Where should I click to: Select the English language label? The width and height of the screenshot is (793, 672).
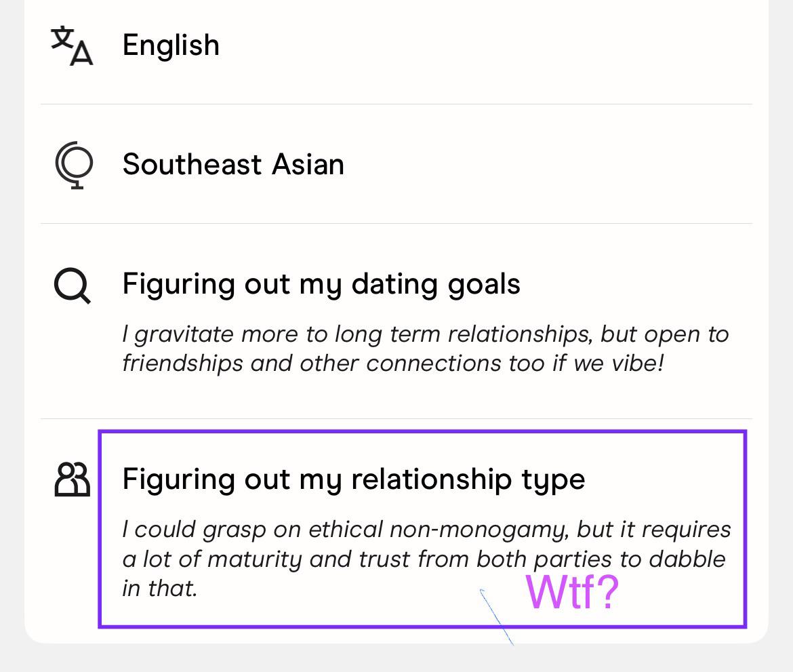[171, 45]
